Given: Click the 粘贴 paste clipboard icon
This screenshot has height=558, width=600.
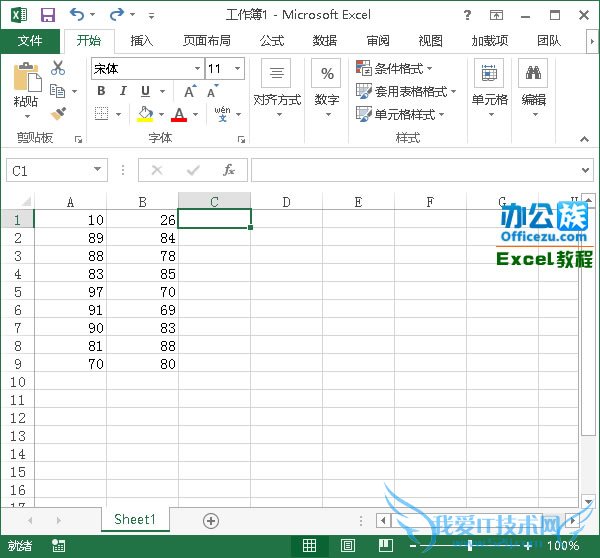Looking at the screenshot, I should [26, 84].
